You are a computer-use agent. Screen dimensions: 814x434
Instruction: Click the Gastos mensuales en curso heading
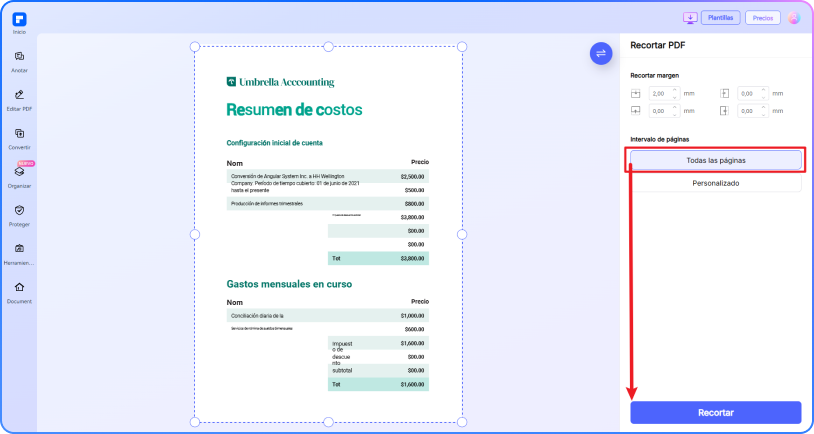tap(289, 284)
